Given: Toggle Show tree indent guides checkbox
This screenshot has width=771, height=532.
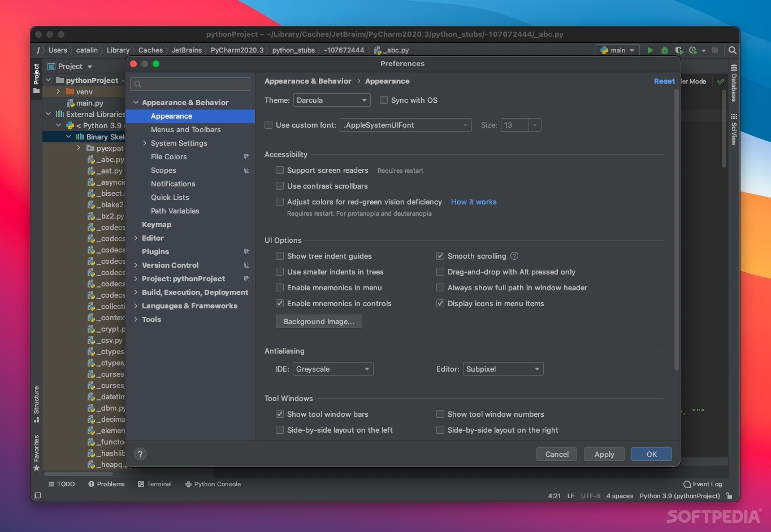Looking at the screenshot, I should click(x=280, y=256).
